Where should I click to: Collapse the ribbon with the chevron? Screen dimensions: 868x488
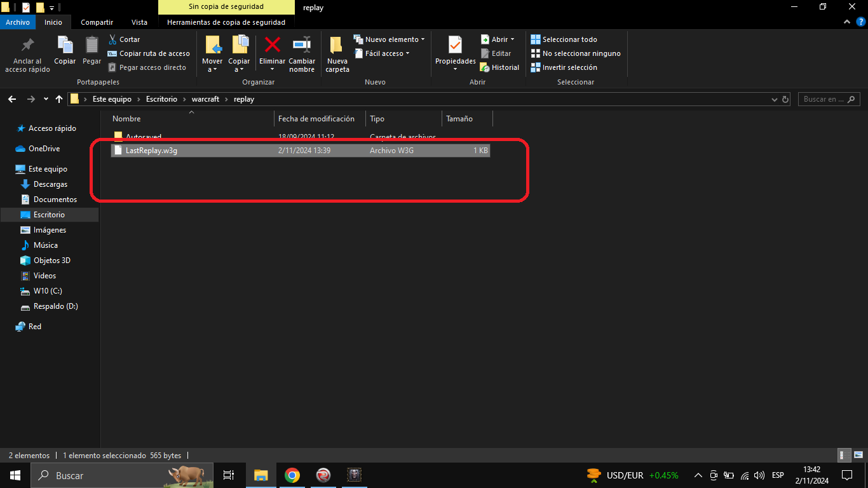(x=846, y=22)
